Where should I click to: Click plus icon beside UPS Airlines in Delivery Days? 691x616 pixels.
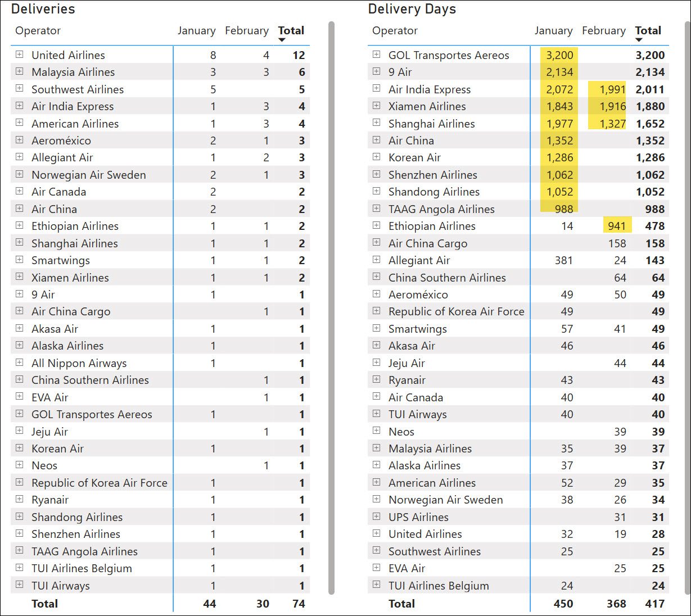point(377,517)
